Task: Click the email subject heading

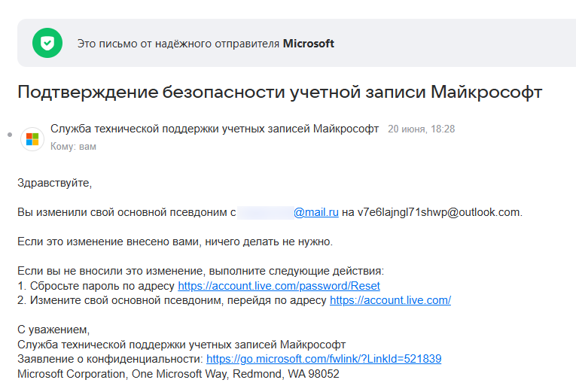Action: click(x=279, y=92)
